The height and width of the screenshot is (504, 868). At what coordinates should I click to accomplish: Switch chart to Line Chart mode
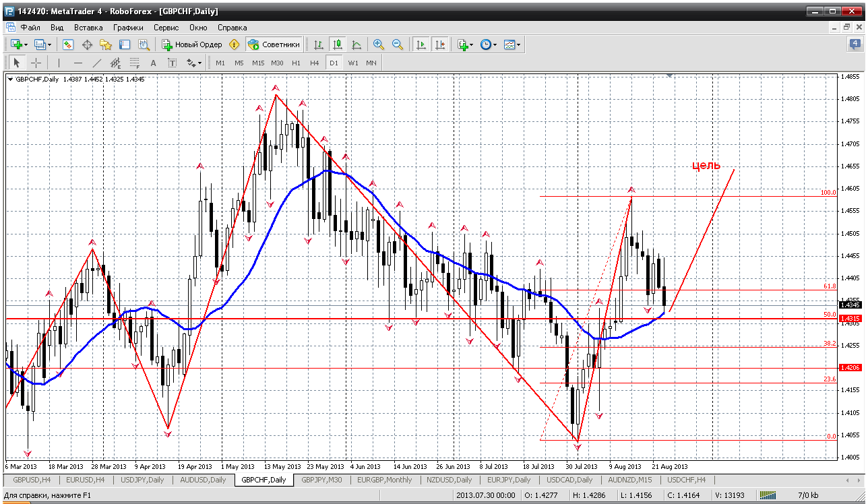(x=356, y=44)
